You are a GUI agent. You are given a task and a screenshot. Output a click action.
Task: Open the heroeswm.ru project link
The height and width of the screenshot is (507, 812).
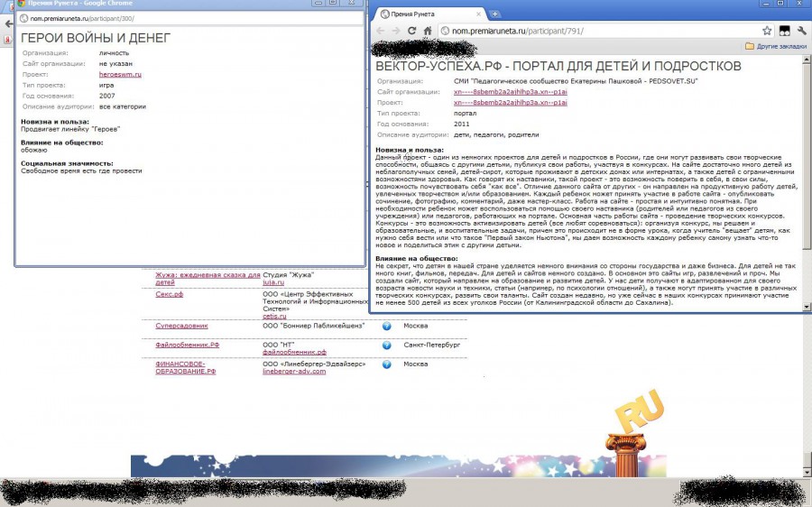pos(120,75)
